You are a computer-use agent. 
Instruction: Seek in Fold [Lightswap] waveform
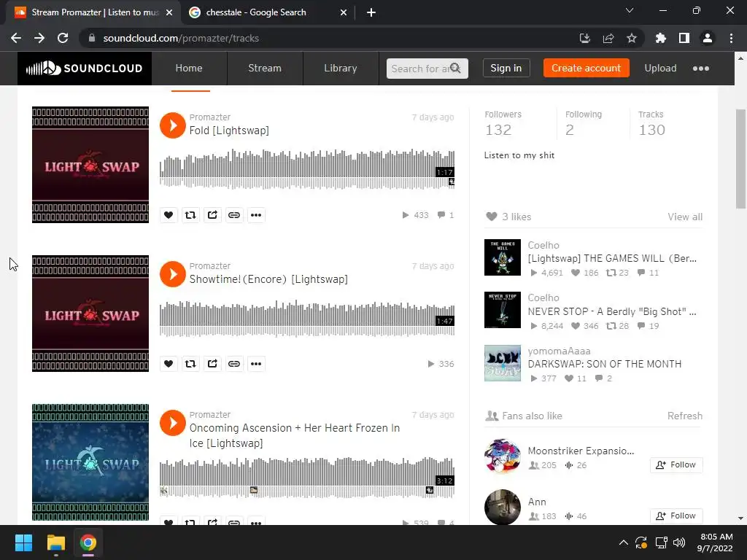(x=307, y=169)
